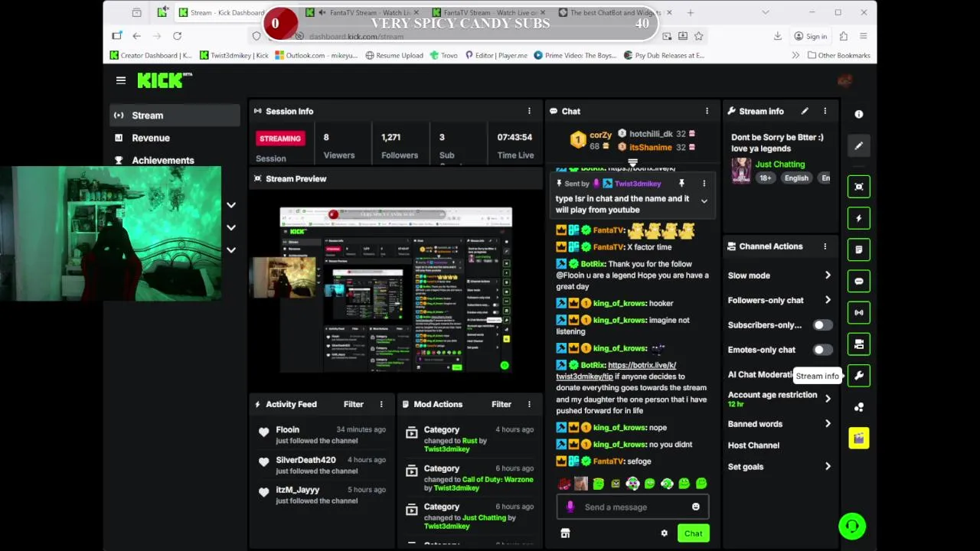Viewport: 980px width, 551px height.
Task: Open Activity Feed Filter
Action: tap(354, 404)
